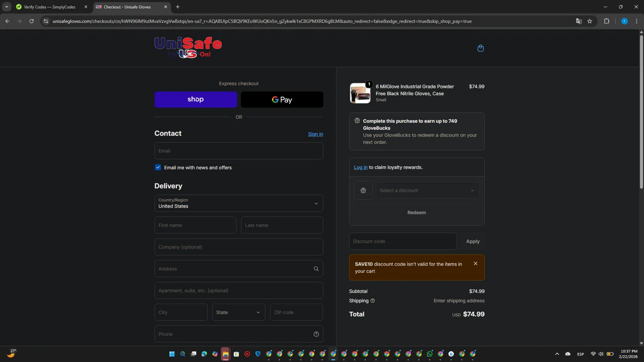This screenshot has width=644, height=362.
Task: Go back to the previous page
Action: click(7, 21)
